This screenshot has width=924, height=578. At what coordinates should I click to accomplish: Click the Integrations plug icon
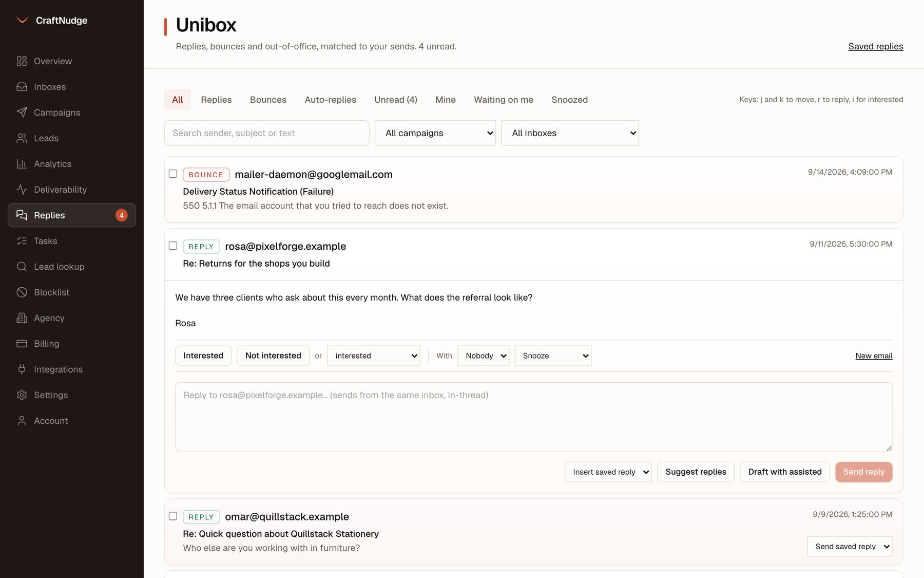(x=22, y=369)
